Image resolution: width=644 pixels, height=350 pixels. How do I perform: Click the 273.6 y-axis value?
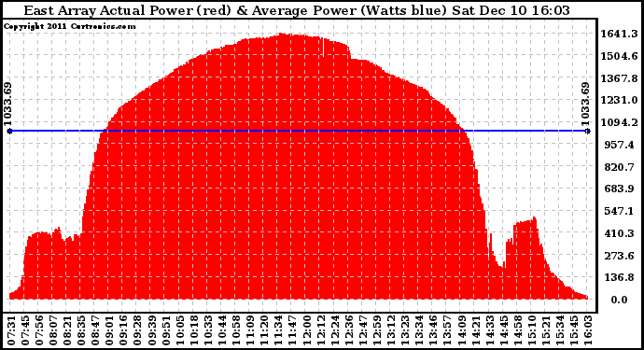click(620, 256)
